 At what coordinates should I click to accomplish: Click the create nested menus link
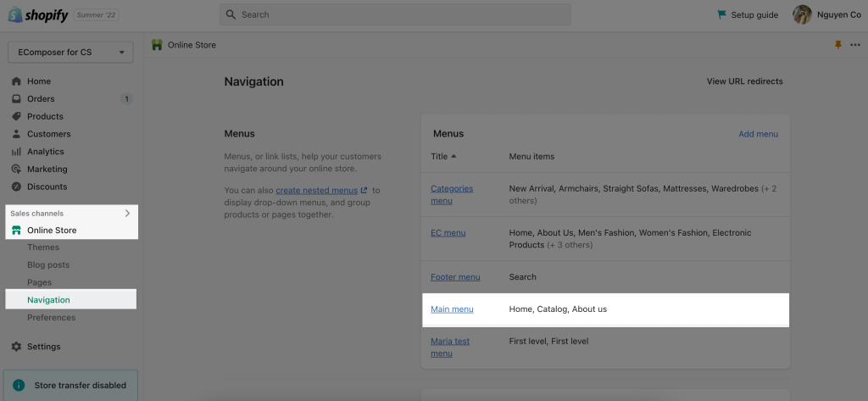coord(317,190)
